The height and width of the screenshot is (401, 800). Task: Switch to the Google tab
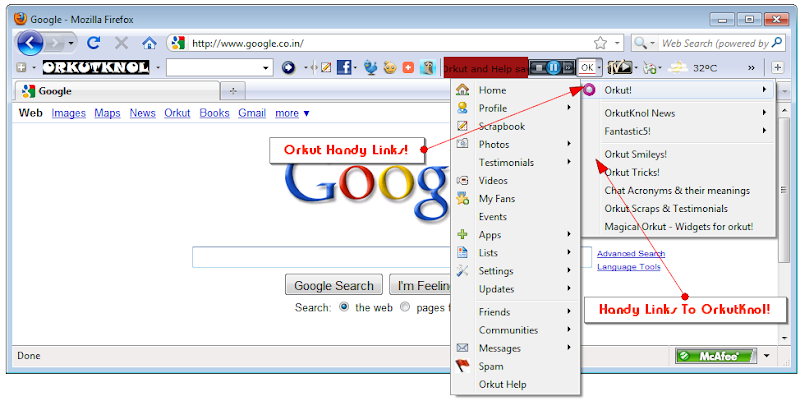118,91
